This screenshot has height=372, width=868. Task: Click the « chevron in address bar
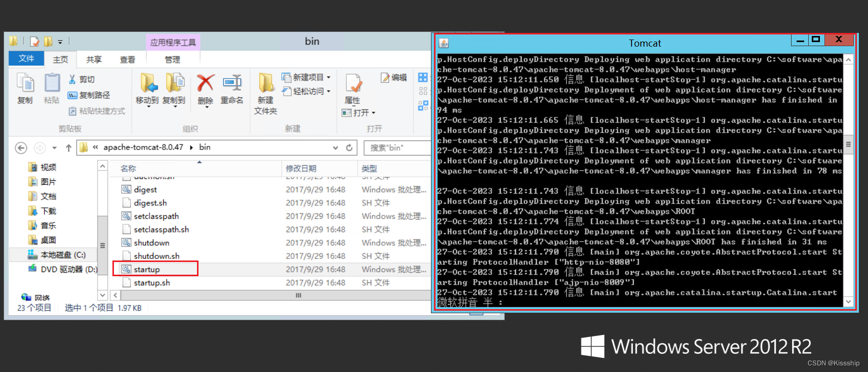(95, 147)
